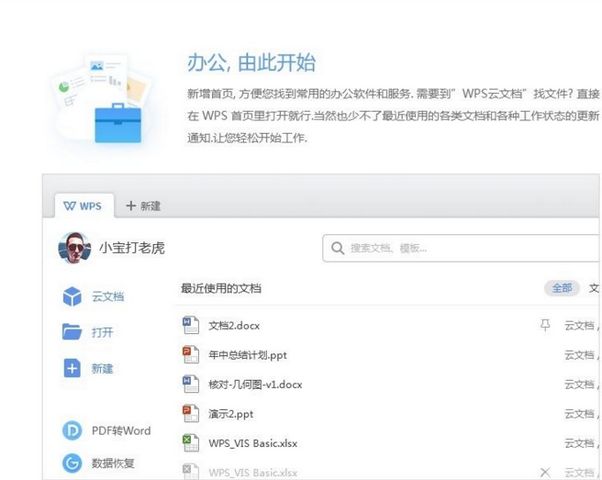Click the 新建 plus icon in sidebar

(x=72, y=368)
